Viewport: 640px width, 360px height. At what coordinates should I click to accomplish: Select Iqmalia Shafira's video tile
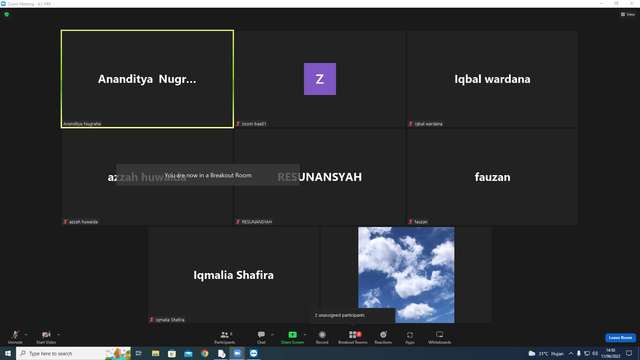tap(233, 275)
